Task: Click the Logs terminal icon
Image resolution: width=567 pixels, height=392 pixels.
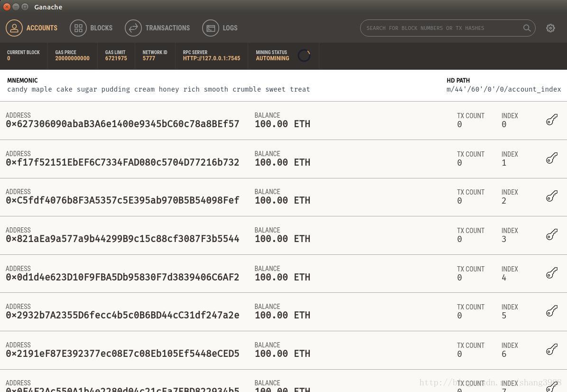Action: coord(211,28)
